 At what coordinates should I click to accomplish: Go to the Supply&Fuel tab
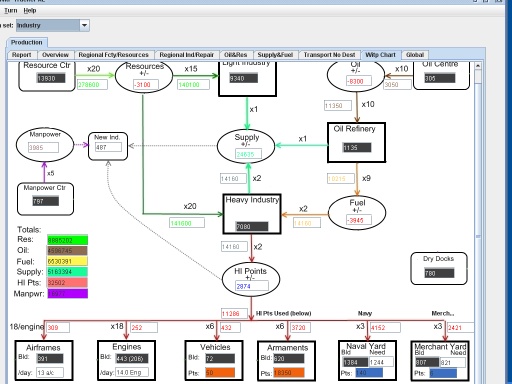275,55
